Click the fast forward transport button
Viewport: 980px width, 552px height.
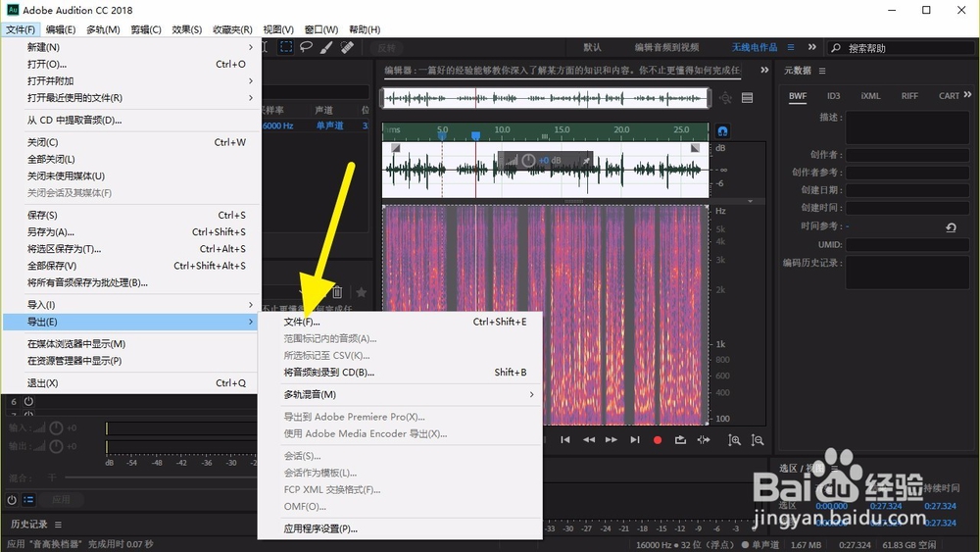pos(612,440)
